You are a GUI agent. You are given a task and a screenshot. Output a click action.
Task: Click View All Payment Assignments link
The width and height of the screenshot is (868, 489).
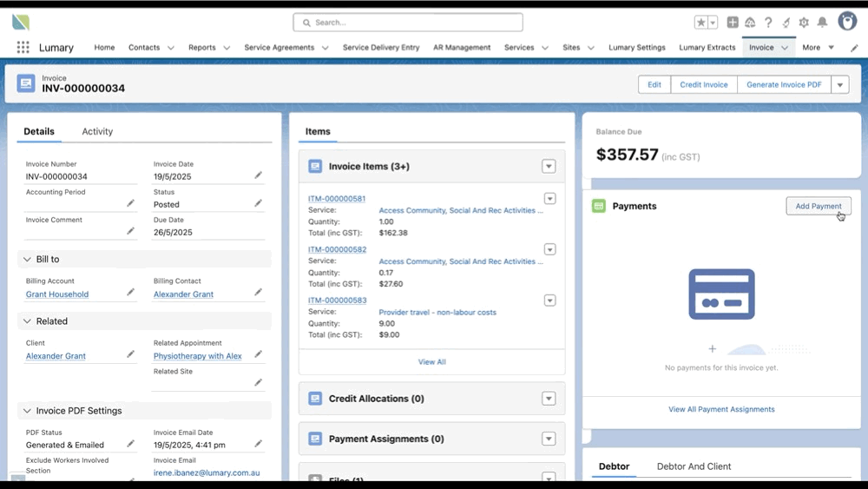pyautogui.click(x=721, y=409)
